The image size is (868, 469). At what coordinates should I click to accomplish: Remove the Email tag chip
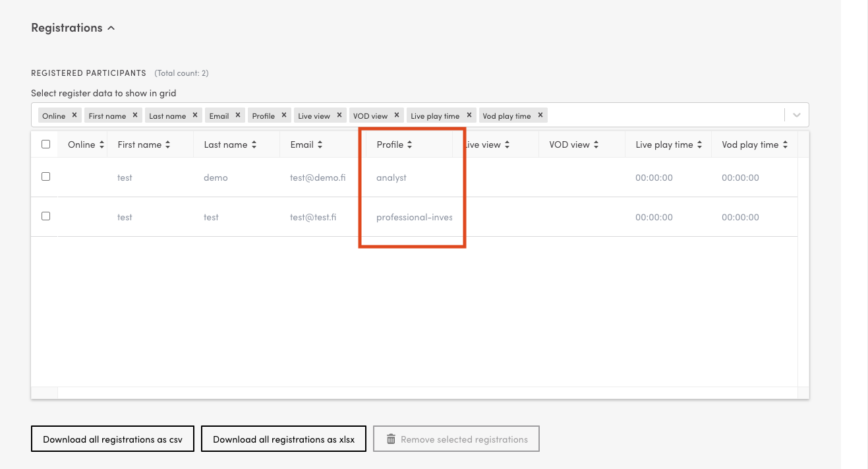point(237,115)
